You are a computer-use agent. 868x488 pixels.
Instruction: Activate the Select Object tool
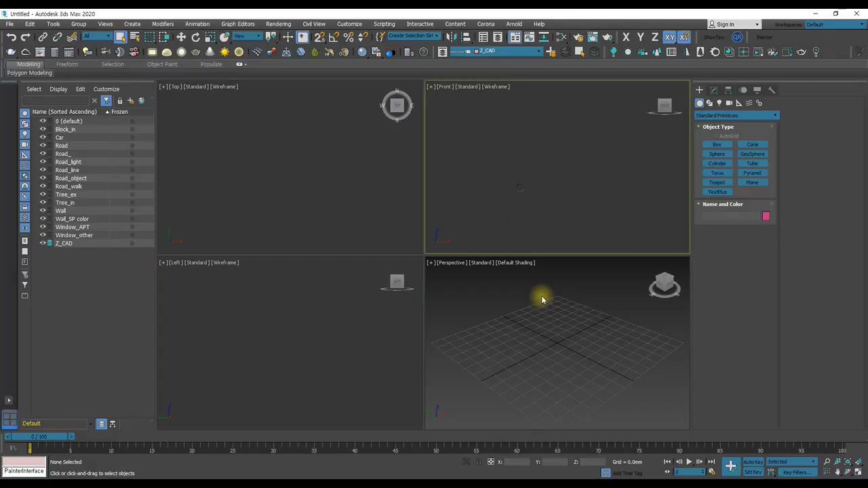tap(120, 37)
